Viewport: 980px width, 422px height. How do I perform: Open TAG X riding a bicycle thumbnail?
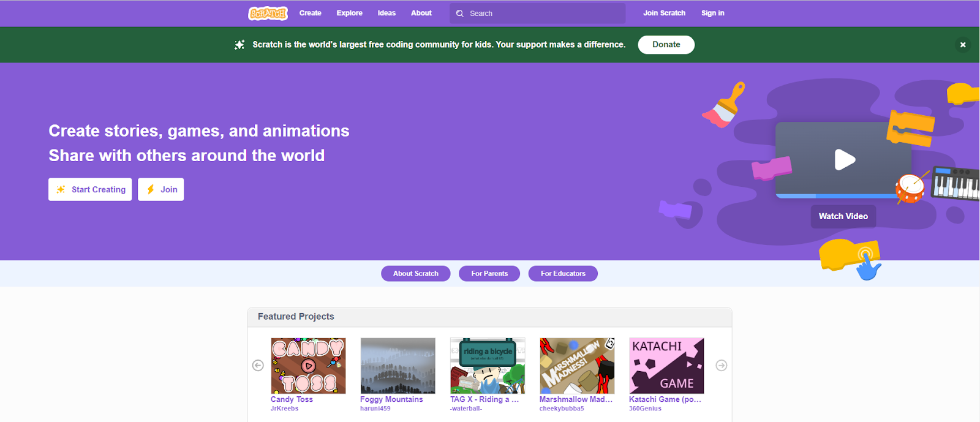point(488,366)
